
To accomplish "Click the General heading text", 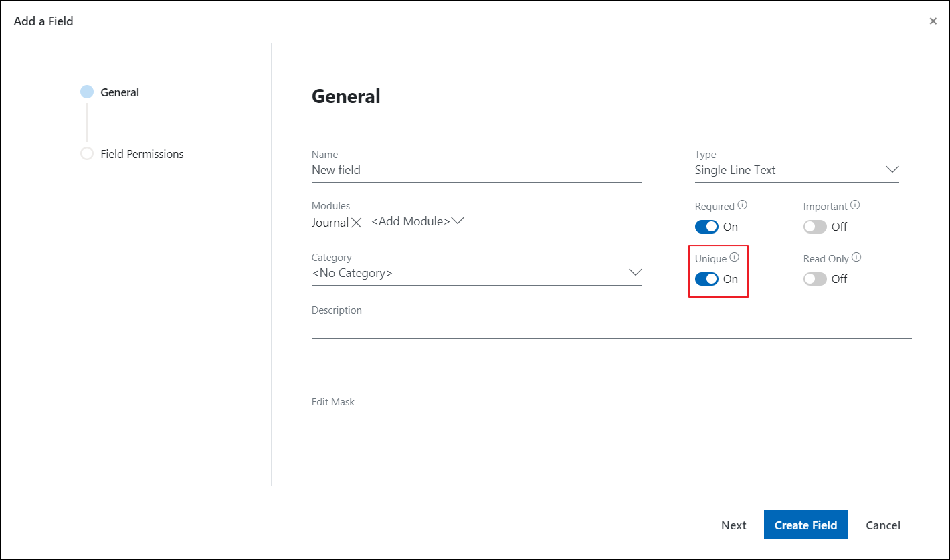I will tap(346, 96).
